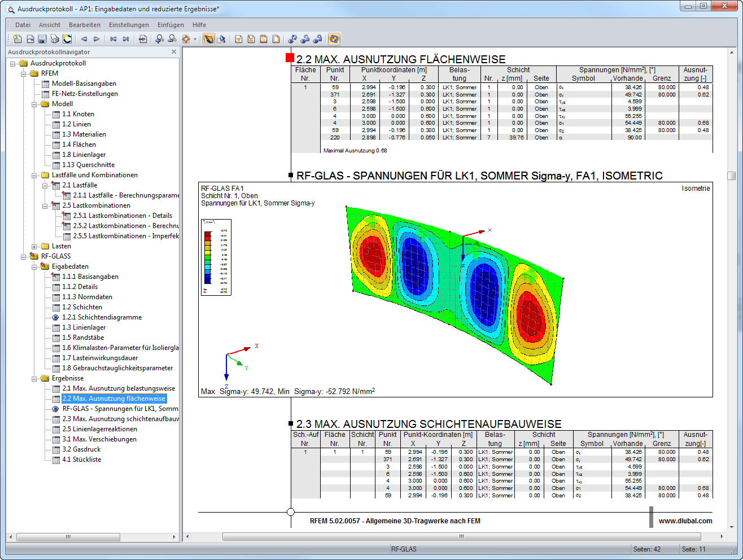Open the zoom options dropdown arrow

click(x=195, y=39)
